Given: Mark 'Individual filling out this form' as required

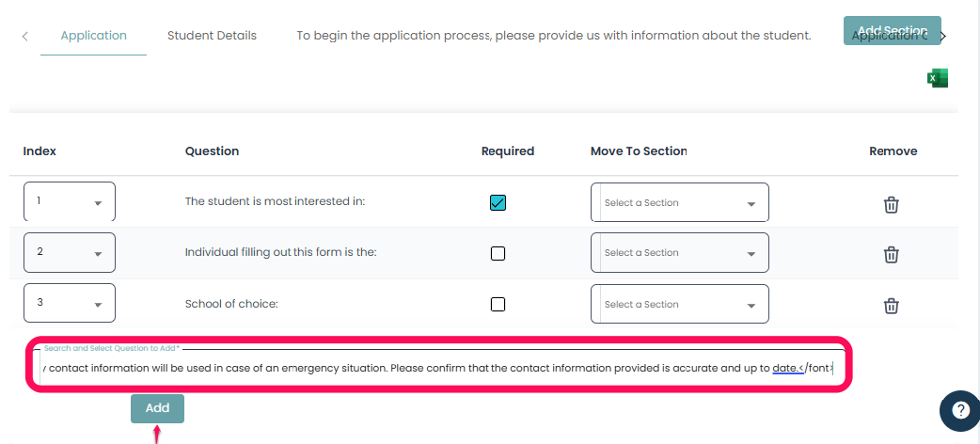Looking at the screenshot, I should 498,253.
